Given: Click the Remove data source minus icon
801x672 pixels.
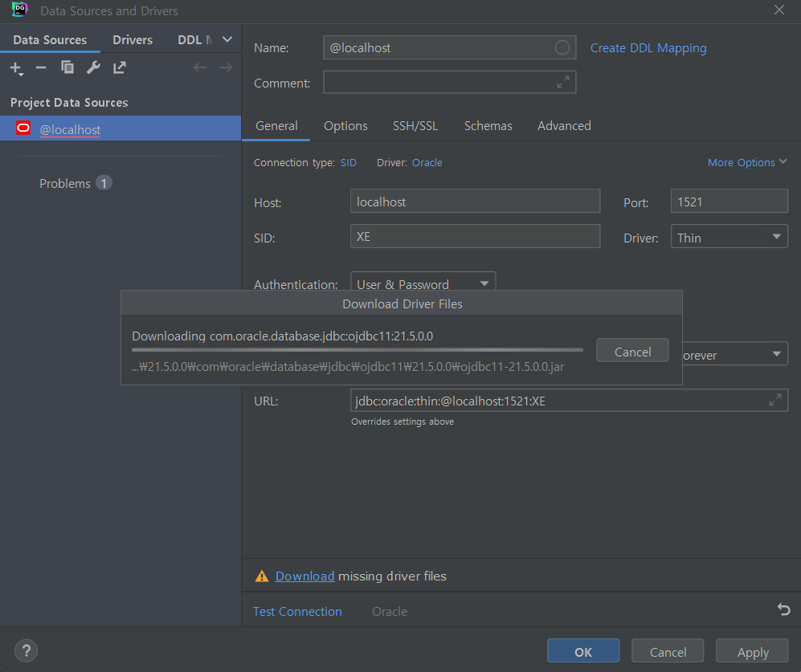Looking at the screenshot, I should tap(41, 67).
